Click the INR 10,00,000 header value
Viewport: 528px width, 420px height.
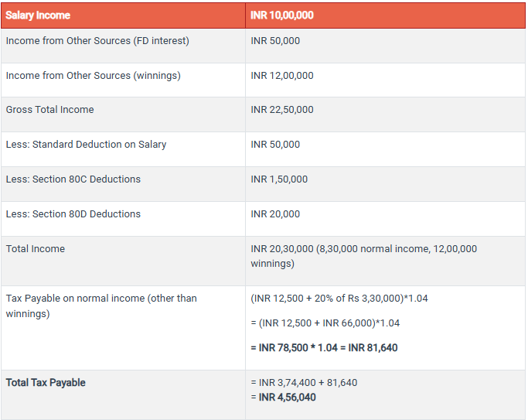(x=282, y=15)
